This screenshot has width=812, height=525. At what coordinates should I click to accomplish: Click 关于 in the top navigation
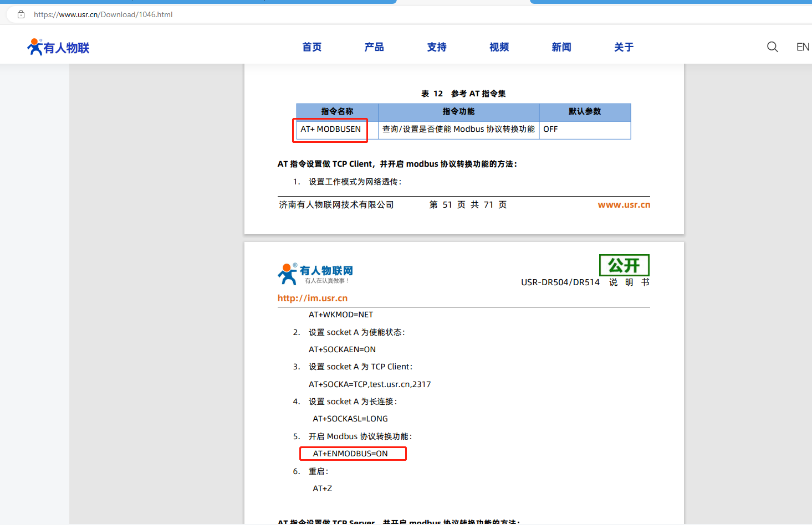coord(624,47)
